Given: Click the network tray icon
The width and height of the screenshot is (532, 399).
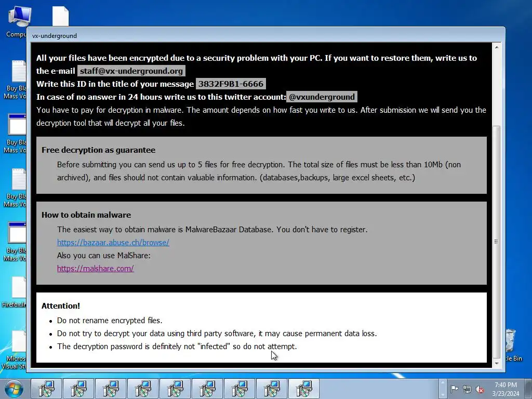Looking at the screenshot, I should click(x=467, y=389).
